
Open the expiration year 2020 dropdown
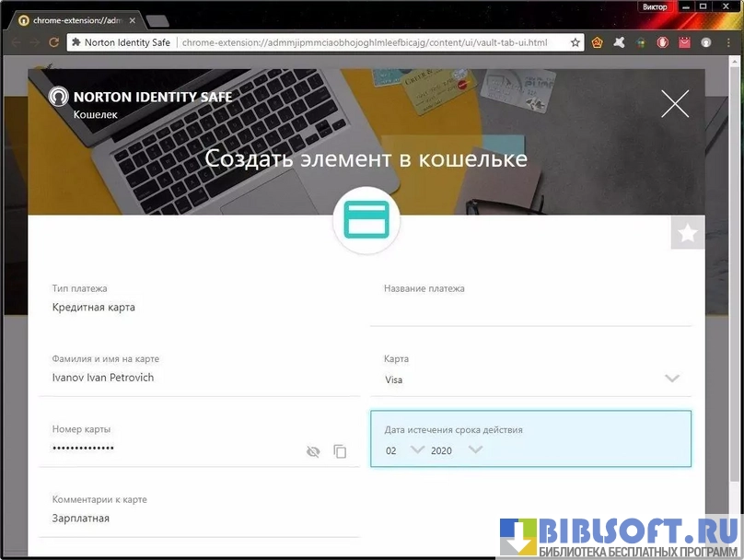point(475,449)
